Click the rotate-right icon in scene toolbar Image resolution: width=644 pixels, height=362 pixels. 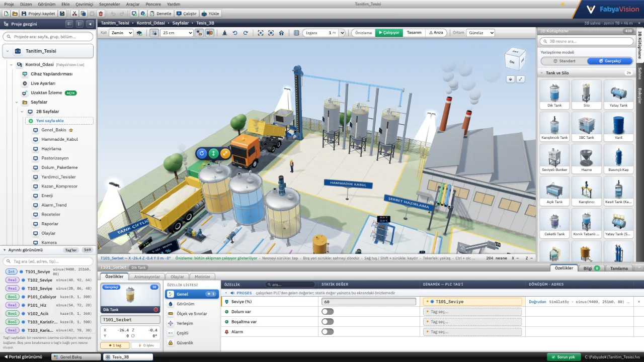(246, 33)
